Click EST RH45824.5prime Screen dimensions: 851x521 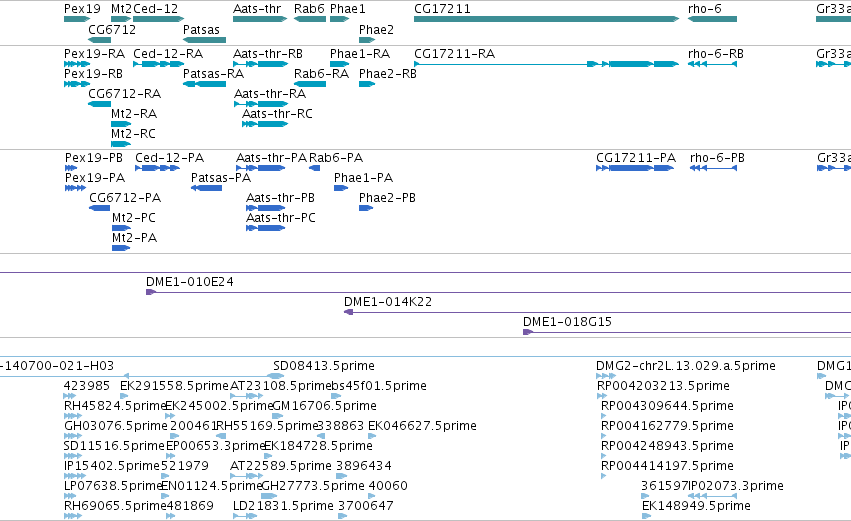tap(115, 406)
